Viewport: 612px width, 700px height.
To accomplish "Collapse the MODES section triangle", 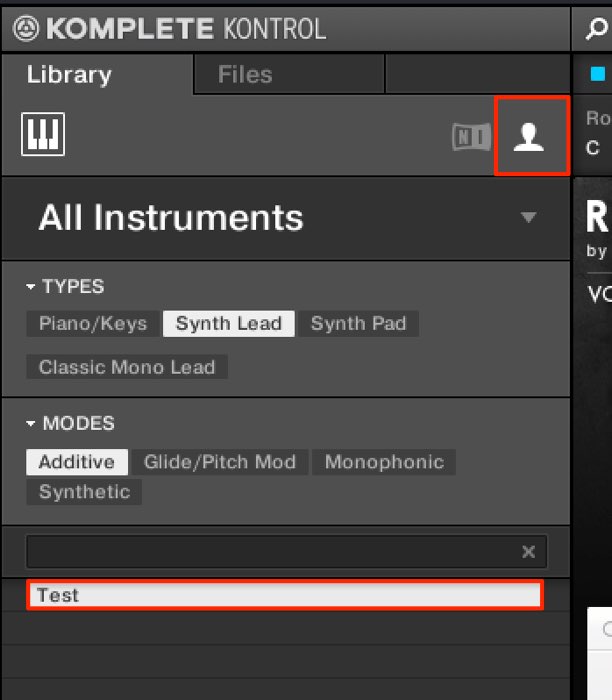I will 30,423.
